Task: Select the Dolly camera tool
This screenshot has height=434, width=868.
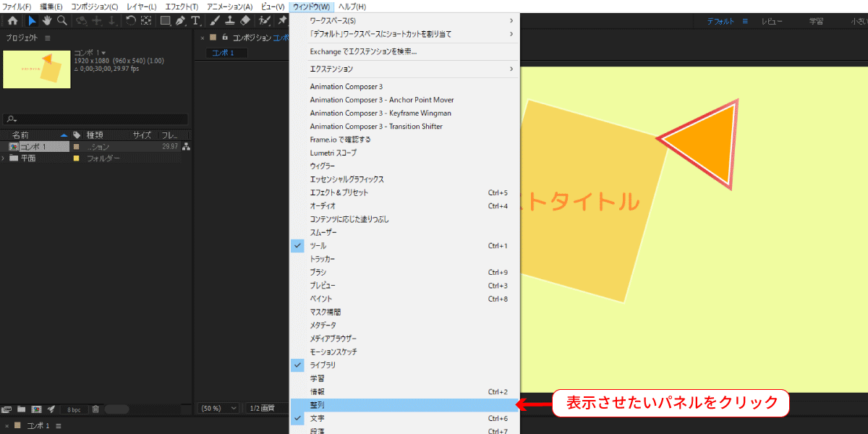Action: coord(112,20)
